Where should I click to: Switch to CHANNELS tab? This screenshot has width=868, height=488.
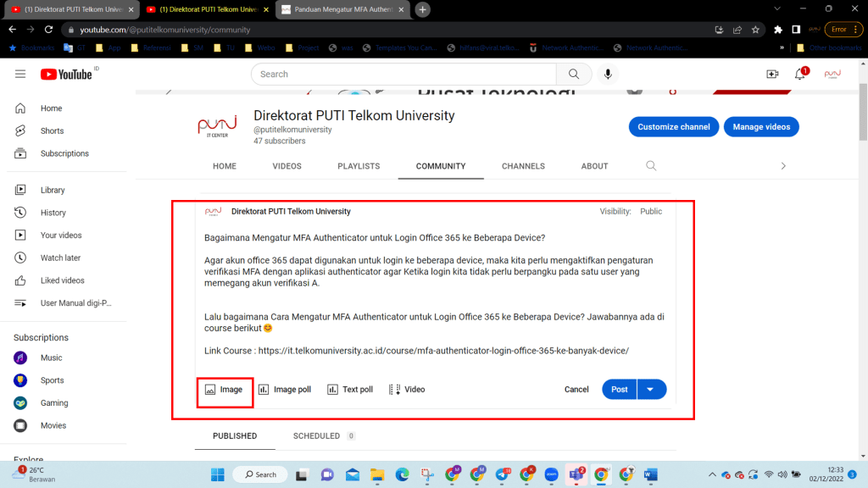pos(523,166)
